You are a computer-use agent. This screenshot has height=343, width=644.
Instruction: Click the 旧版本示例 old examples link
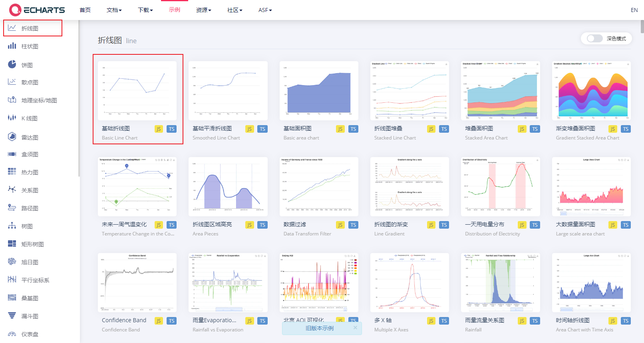[320, 328]
